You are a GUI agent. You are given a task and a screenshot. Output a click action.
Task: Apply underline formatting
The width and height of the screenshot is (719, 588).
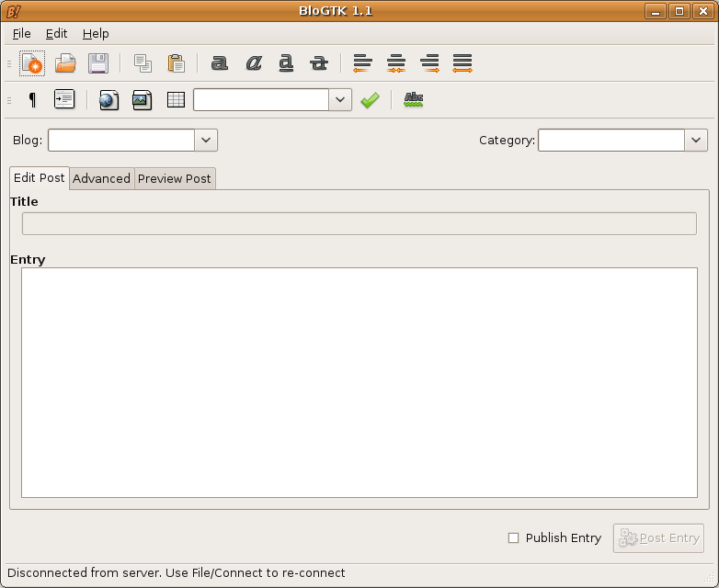coord(286,62)
